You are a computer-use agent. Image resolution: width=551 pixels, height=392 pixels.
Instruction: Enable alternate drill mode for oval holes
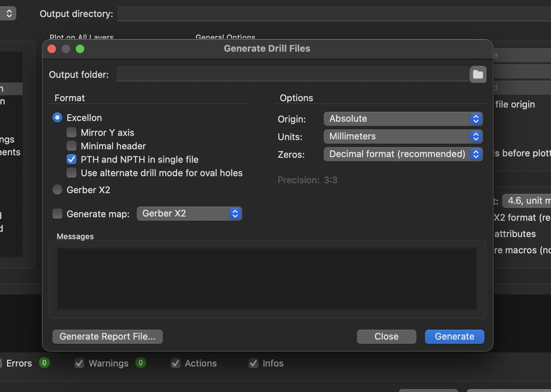(71, 172)
